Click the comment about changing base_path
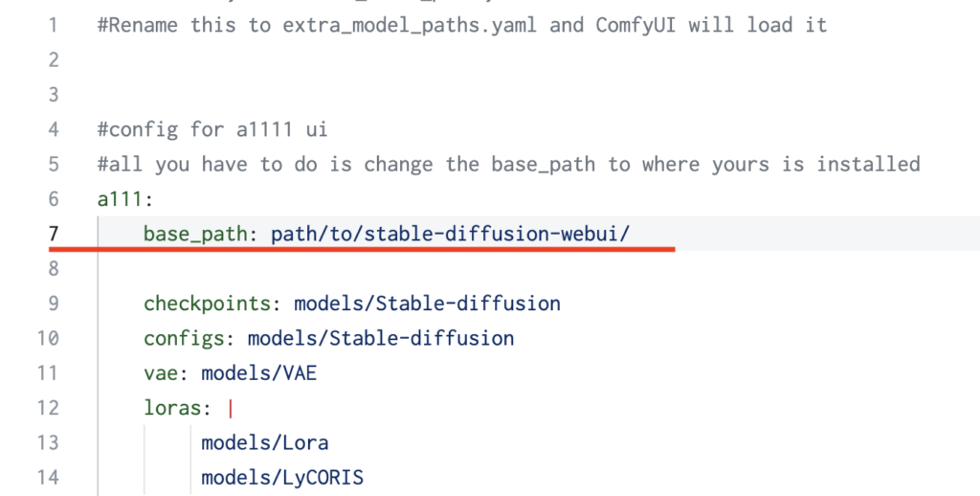 509,165
